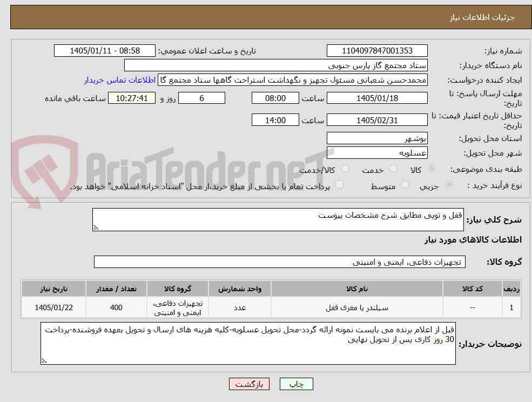Click the توضیحات خریدار label
This screenshot has height=402, width=532.
coord(490,344)
